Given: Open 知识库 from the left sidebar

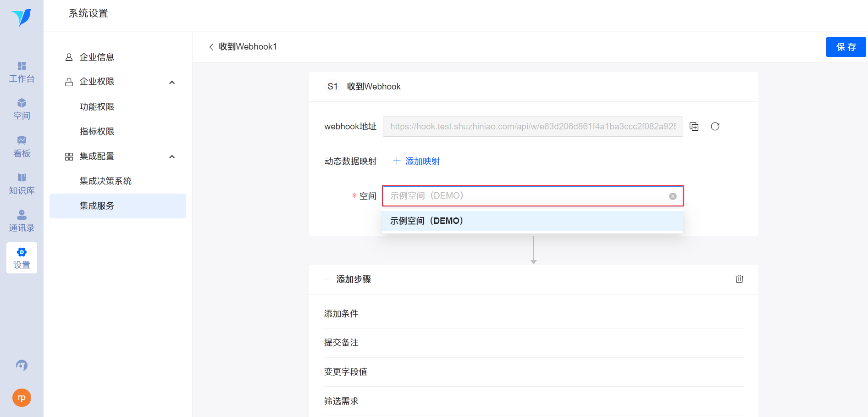Looking at the screenshot, I should click(x=22, y=184).
